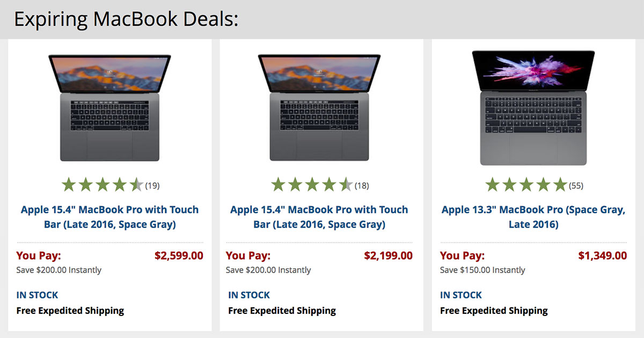Click the star rating with 19 reviews
Screen dimensions: 644x338
102,186
